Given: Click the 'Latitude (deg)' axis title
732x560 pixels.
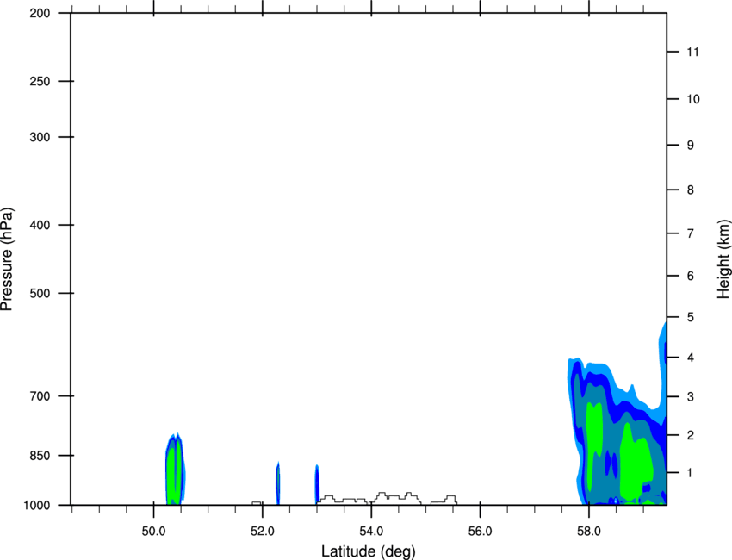Looking at the screenshot, I should (369, 551).
